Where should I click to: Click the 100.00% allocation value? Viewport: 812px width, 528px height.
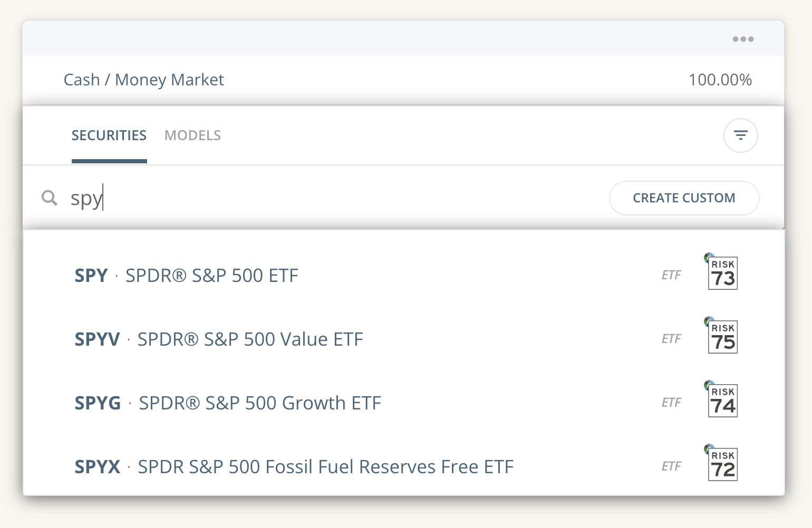click(720, 80)
